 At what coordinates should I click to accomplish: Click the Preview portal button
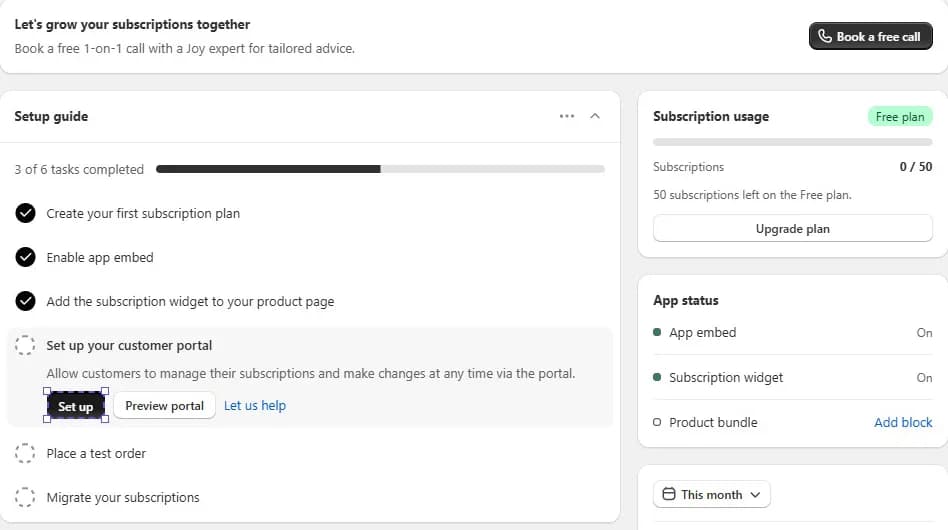pos(164,406)
